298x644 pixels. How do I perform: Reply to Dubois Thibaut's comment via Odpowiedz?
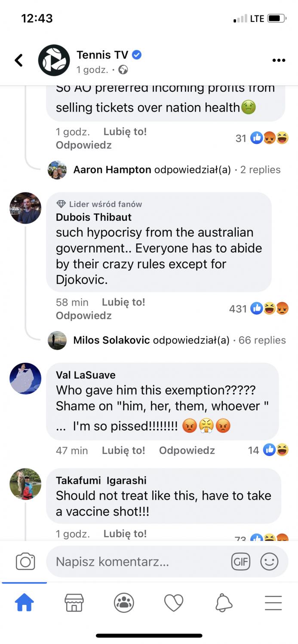83,316
